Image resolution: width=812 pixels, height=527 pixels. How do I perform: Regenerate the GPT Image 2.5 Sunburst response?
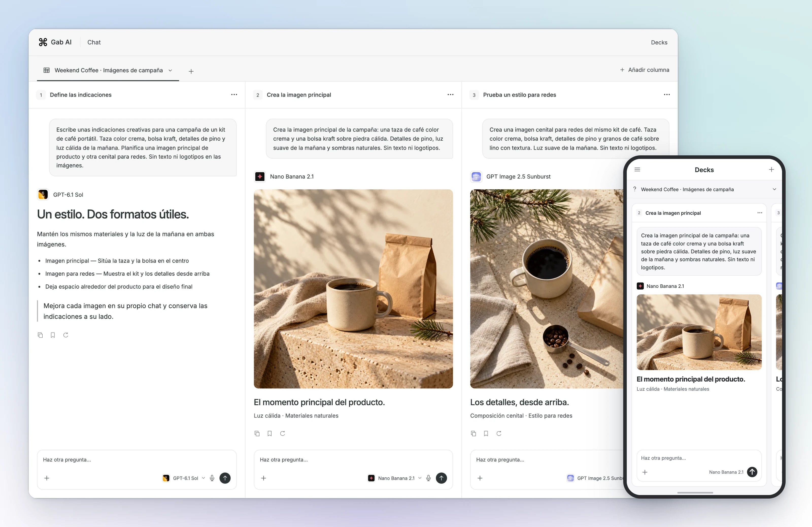click(x=499, y=434)
